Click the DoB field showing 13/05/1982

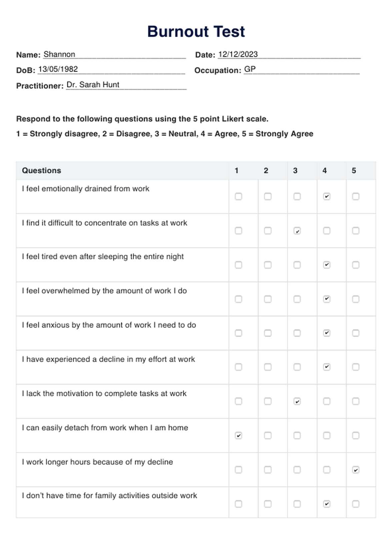[111, 69]
